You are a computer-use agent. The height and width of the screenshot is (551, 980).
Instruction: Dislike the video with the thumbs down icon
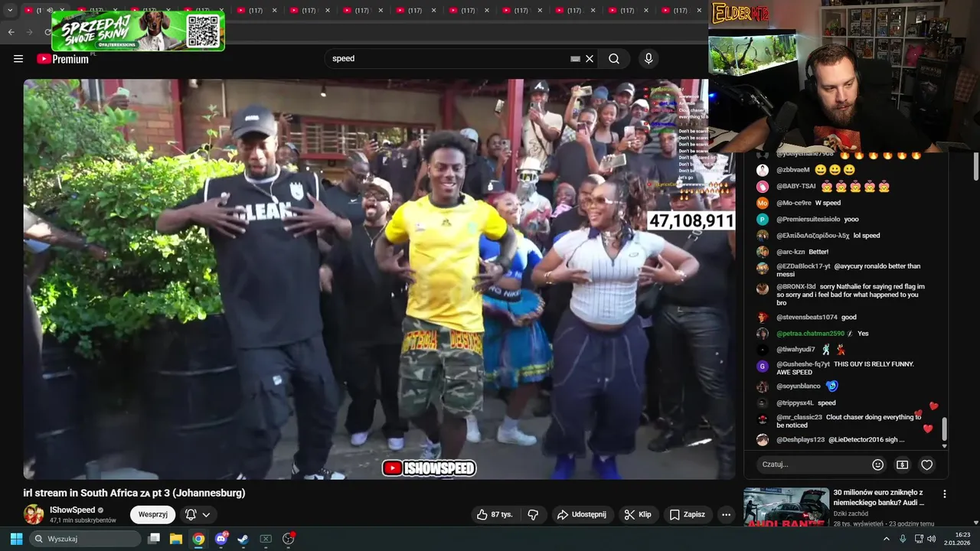pyautogui.click(x=533, y=514)
